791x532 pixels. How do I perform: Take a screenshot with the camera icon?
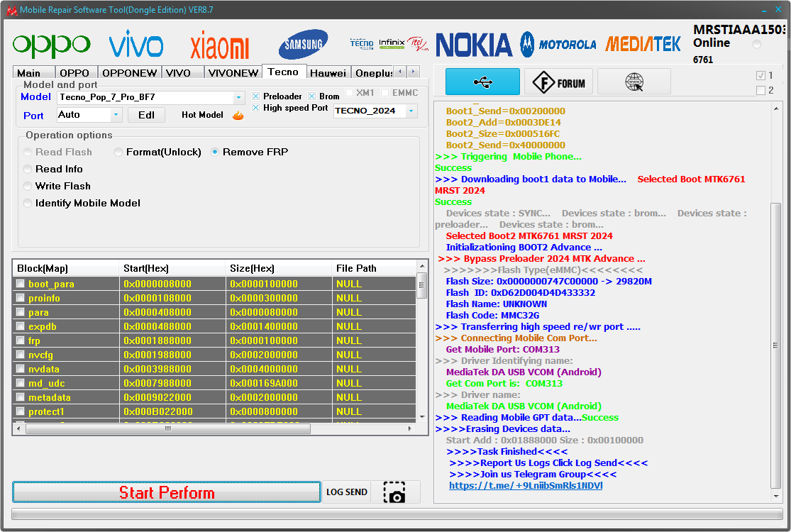(x=394, y=492)
